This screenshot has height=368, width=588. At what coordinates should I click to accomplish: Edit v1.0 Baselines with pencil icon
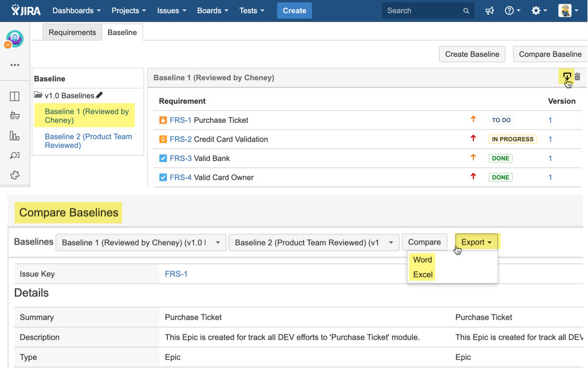point(99,96)
